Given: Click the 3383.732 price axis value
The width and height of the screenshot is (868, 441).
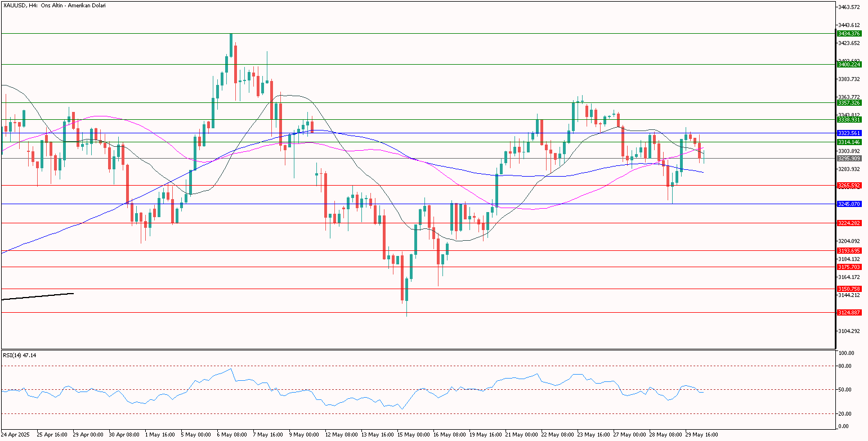Looking at the screenshot, I should (x=850, y=79).
